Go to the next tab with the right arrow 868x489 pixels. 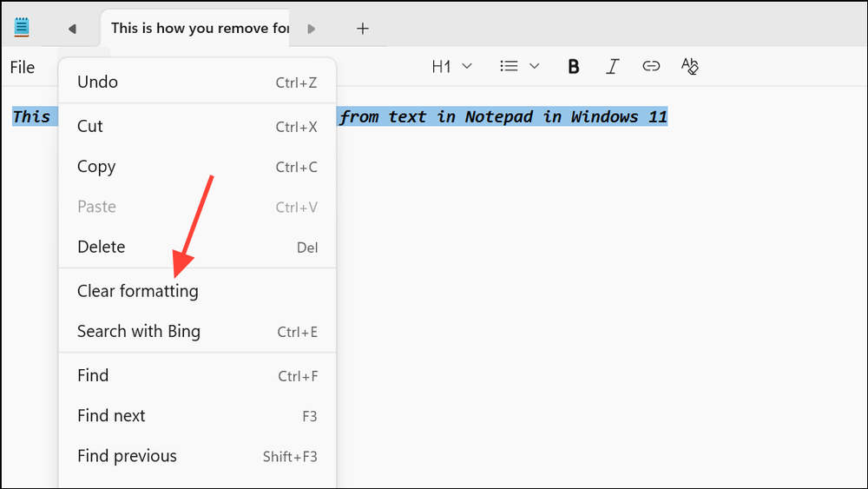pyautogui.click(x=311, y=29)
